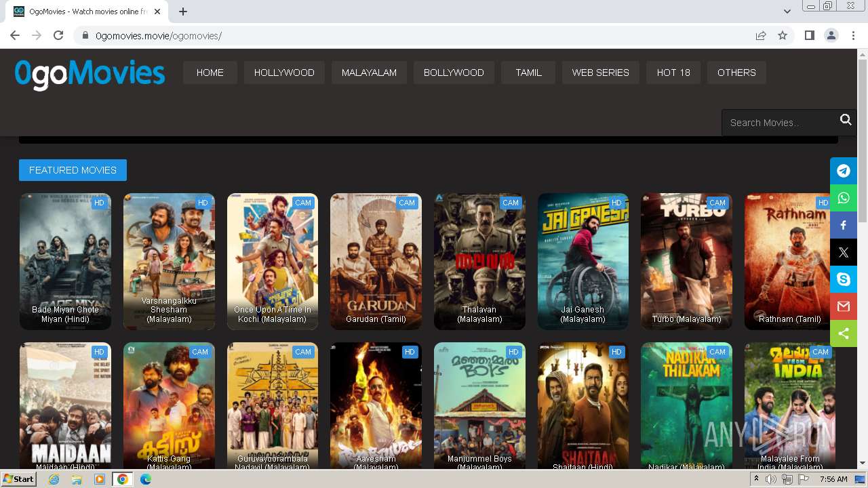The width and height of the screenshot is (868, 488).
Task: Close the OgoMovies browser tab
Action: (158, 12)
